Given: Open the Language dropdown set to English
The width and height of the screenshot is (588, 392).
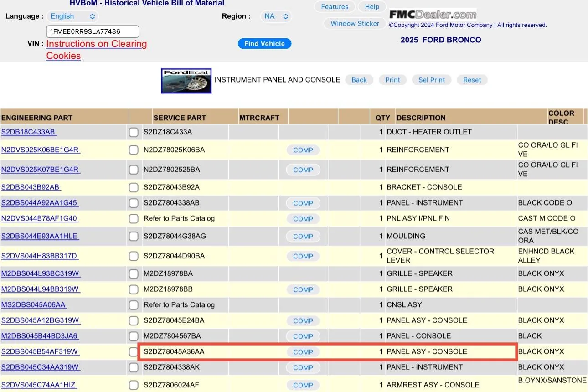Looking at the screenshot, I should tap(72, 16).
